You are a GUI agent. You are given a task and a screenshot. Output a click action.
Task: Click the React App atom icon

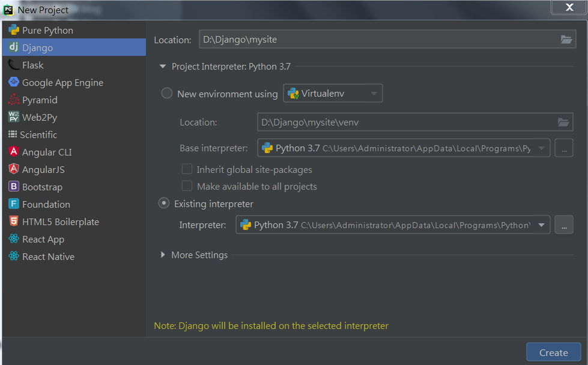click(13, 238)
